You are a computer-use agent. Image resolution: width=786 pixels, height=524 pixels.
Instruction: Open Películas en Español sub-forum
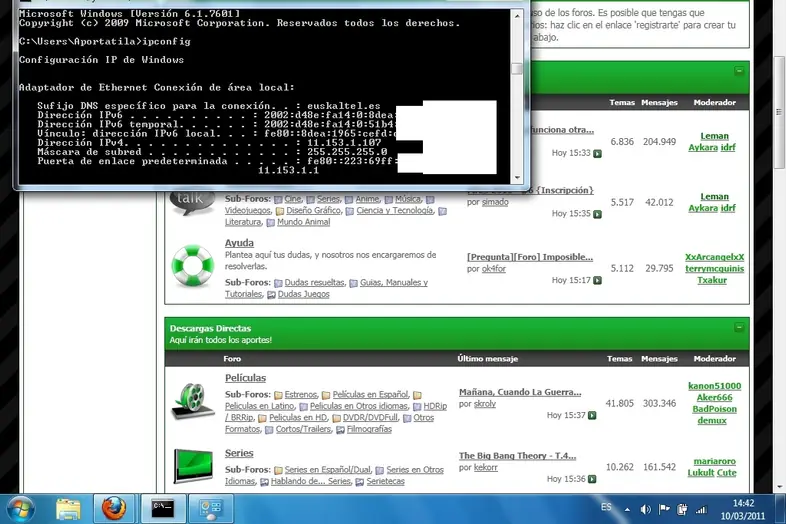tap(370, 395)
